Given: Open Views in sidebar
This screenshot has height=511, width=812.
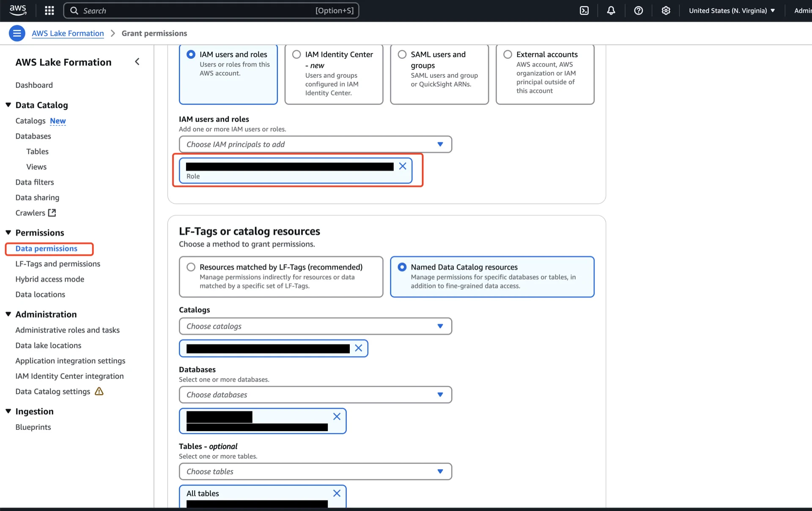Looking at the screenshot, I should coord(36,167).
